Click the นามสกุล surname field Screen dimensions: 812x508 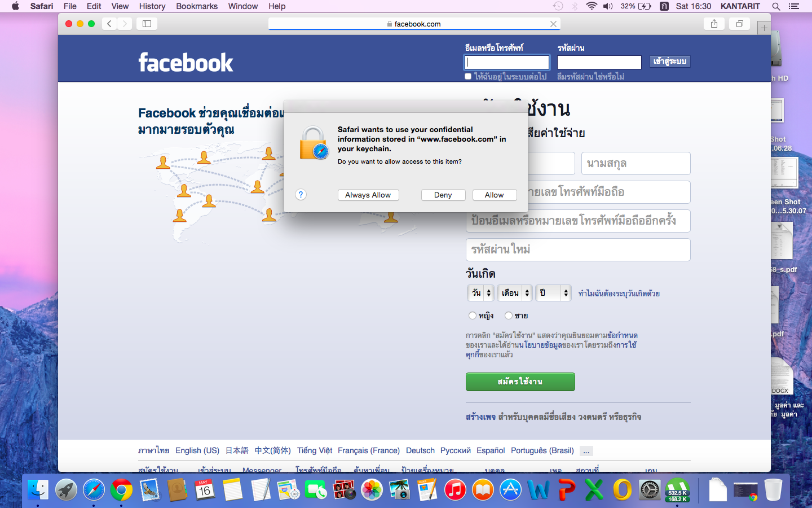636,164
